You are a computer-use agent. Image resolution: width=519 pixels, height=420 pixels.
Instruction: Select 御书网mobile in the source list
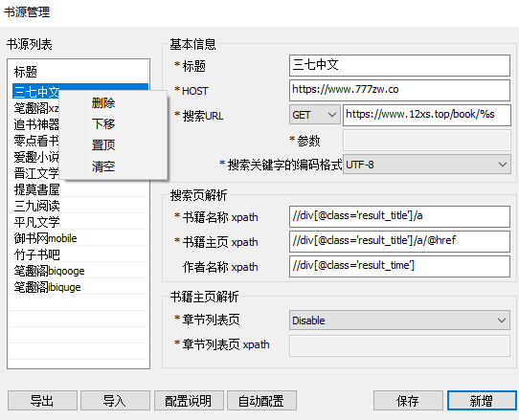(79, 238)
